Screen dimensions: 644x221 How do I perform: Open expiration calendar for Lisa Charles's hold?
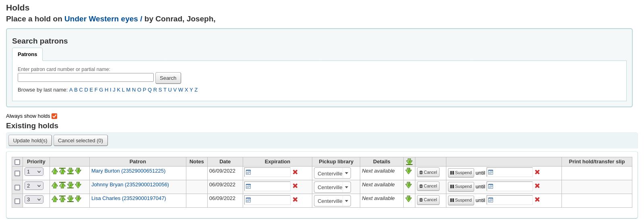point(248,200)
